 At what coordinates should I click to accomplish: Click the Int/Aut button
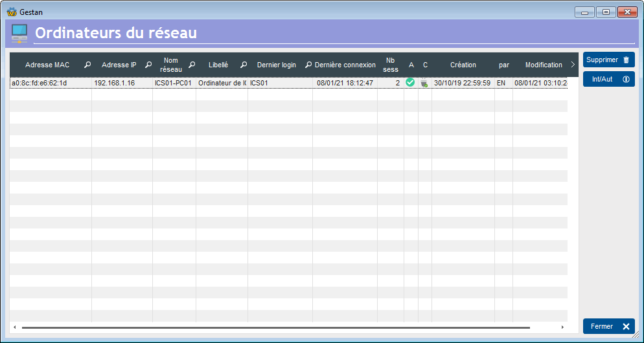point(608,80)
